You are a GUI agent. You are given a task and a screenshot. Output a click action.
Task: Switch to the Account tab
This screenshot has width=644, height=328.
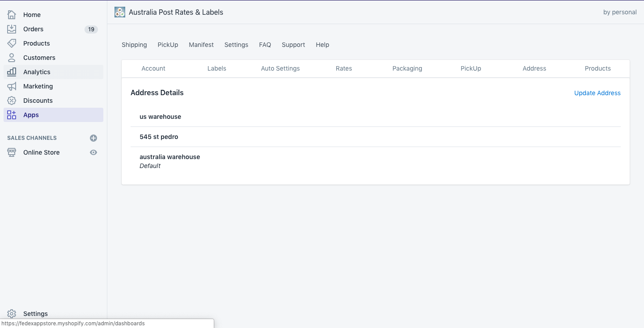(153, 68)
